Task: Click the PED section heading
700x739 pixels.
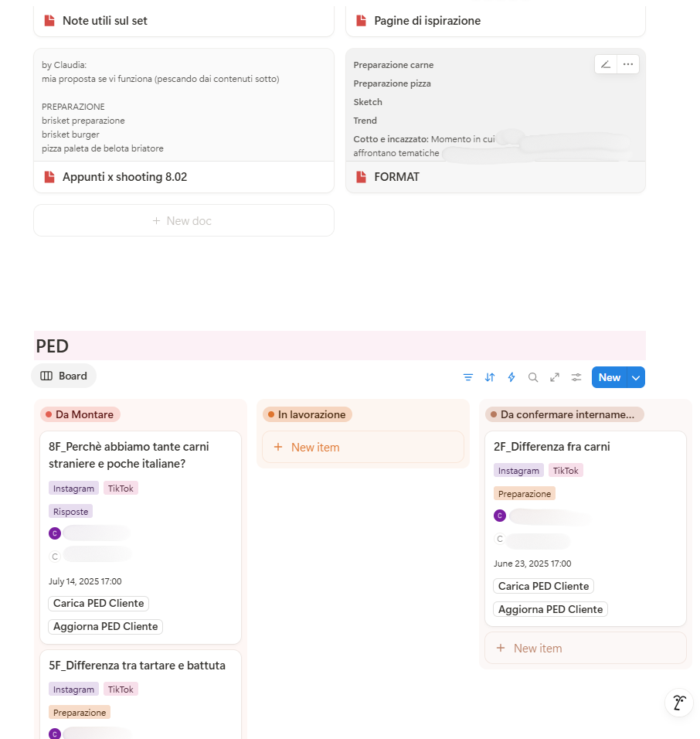Action: tap(53, 346)
